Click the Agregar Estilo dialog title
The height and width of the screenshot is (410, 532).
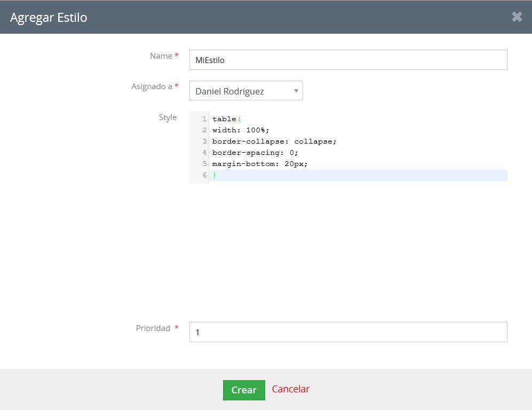(x=49, y=17)
